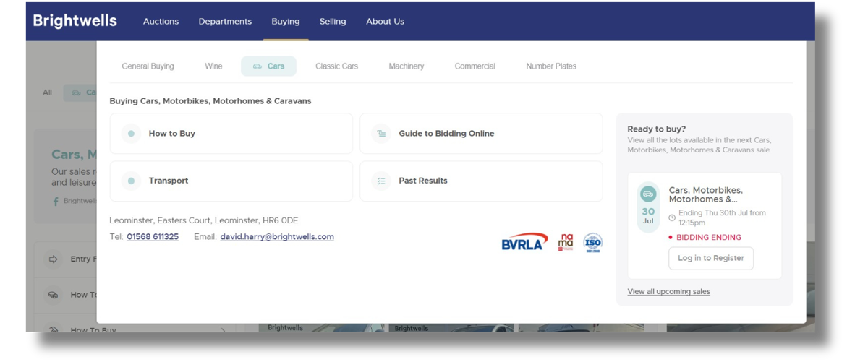868x362 pixels.
Task: Call telephone number 01568 611325
Action: coord(153,237)
